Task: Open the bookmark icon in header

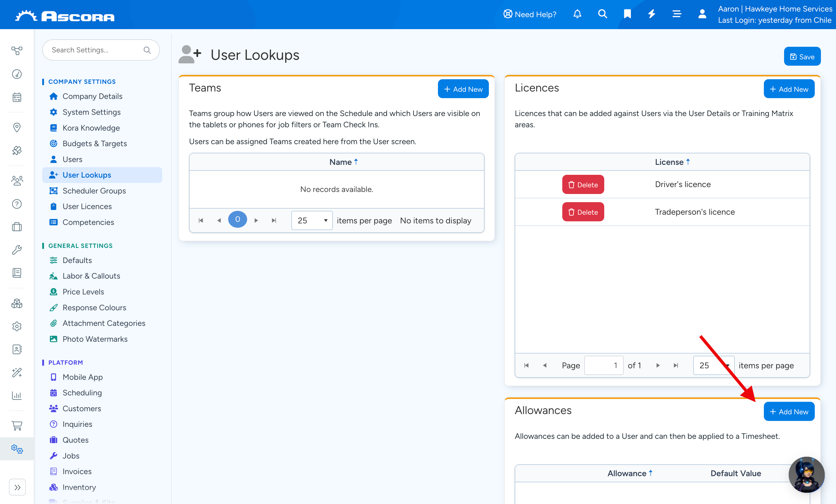Action: tap(627, 14)
